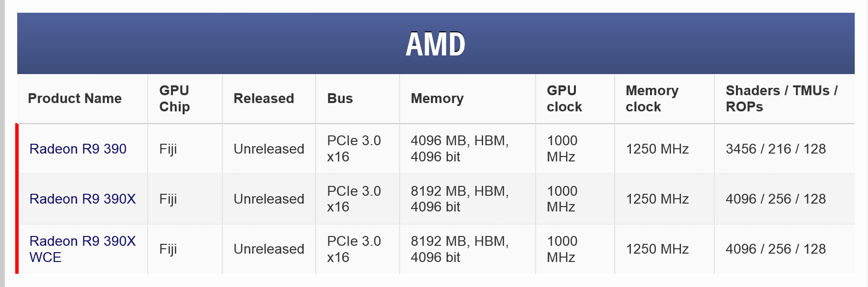Open the Radeon R9 390X WCE link
Image resolution: width=868 pixels, height=287 pixels.
(82, 249)
